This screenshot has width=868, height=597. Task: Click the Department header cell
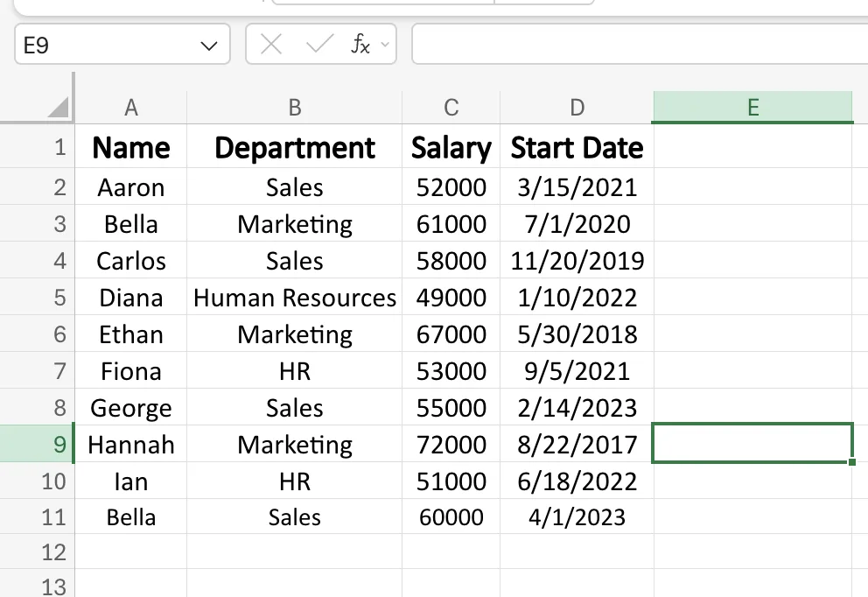(x=295, y=147)
